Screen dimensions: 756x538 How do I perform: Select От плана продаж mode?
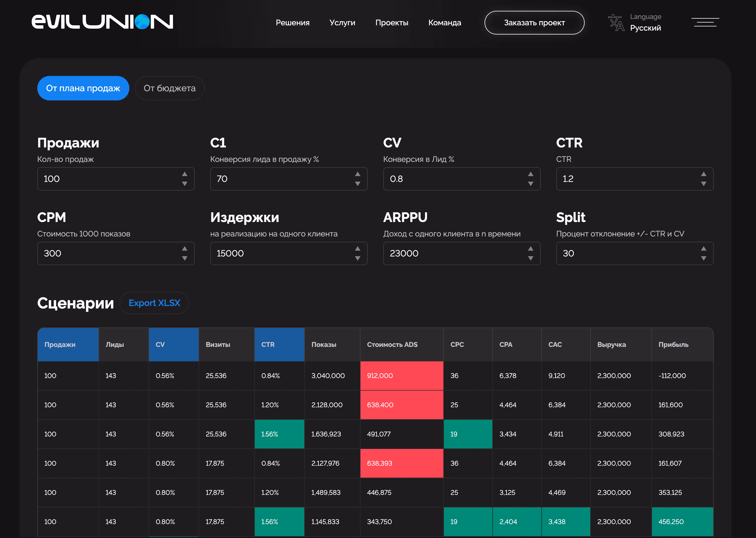(x=83, y=88)
